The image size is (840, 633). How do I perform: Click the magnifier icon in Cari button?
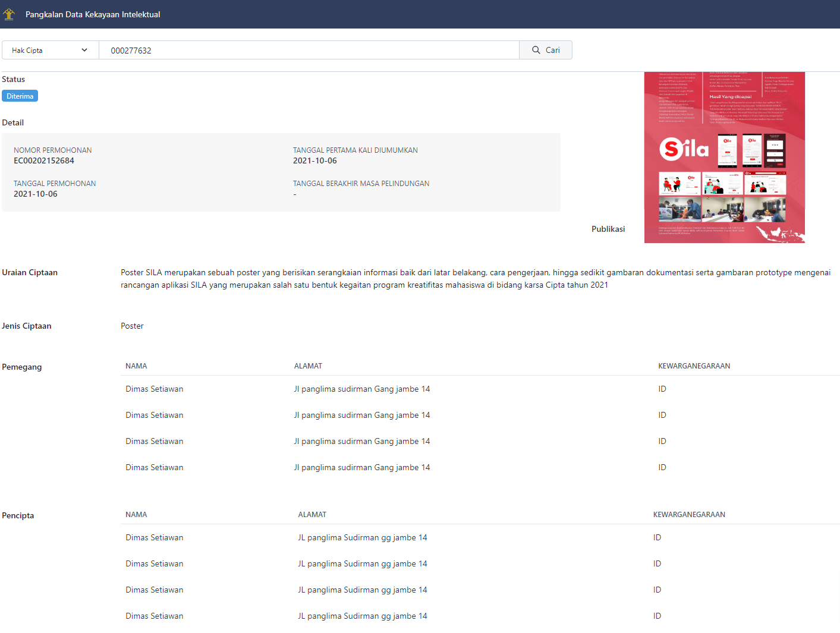coord(536,50)
